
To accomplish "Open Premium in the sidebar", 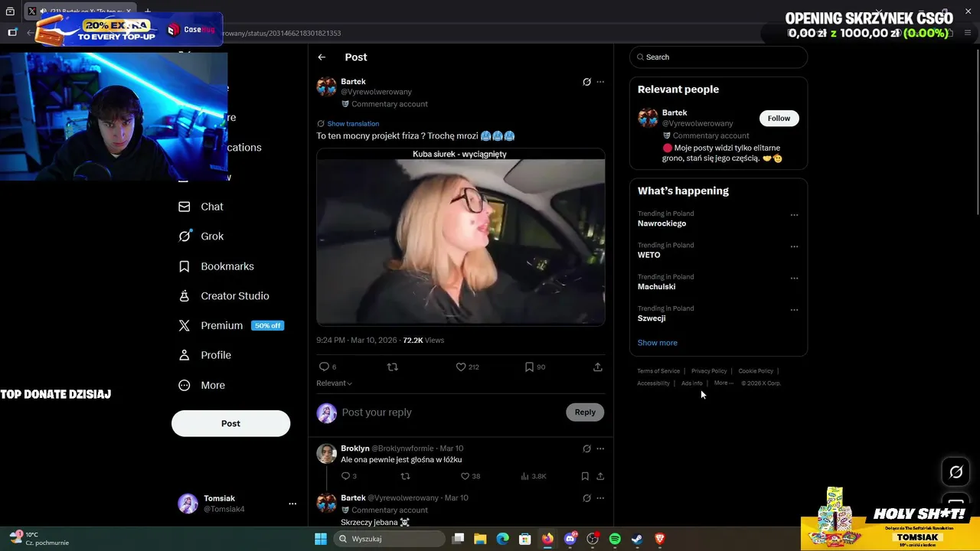I will [230, 325].
